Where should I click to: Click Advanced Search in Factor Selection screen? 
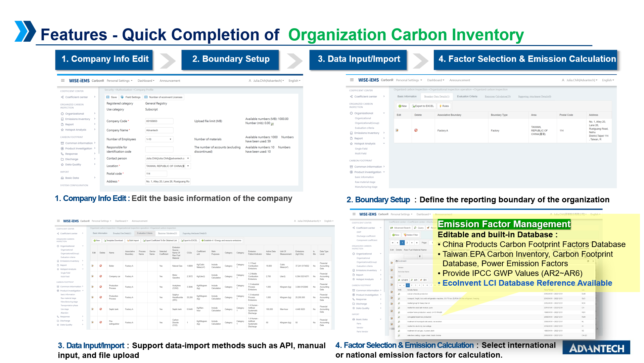click(401, 228)
